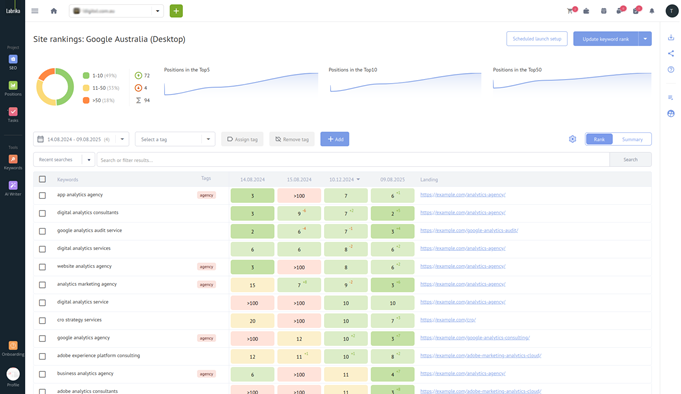Click the Update keyword rank button
Screen dimensions: 681x394
point(605,39)
